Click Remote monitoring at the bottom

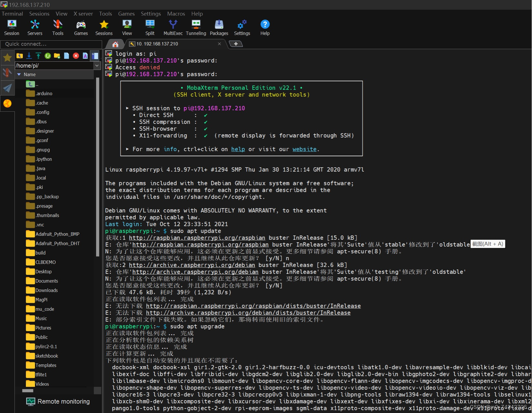point(58,401)
